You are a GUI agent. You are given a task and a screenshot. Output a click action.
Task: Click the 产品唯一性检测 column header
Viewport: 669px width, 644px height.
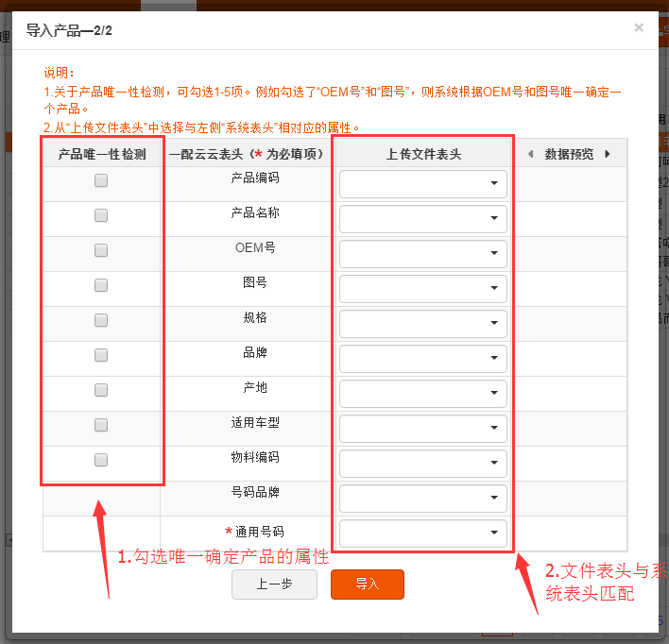pyautogui.click(x=102, y=154)
